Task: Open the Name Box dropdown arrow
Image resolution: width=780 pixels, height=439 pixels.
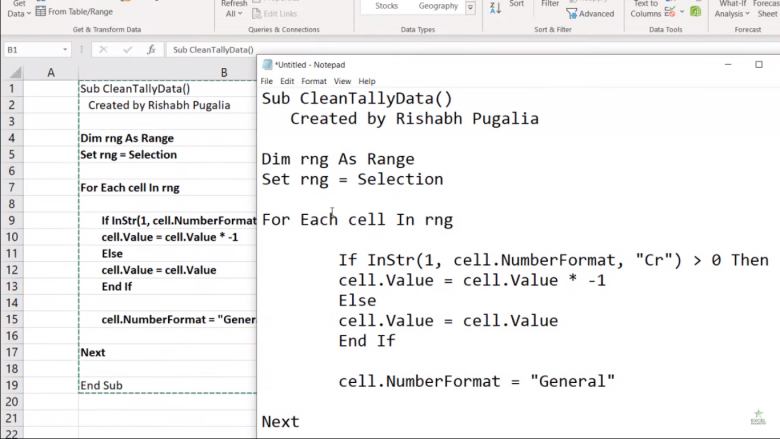Action: click(66, 49)
